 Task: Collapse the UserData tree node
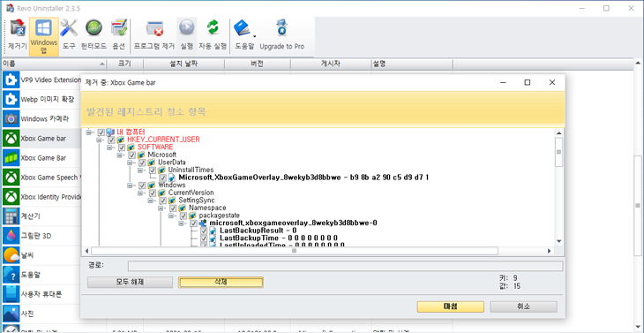tap(130, 163)
